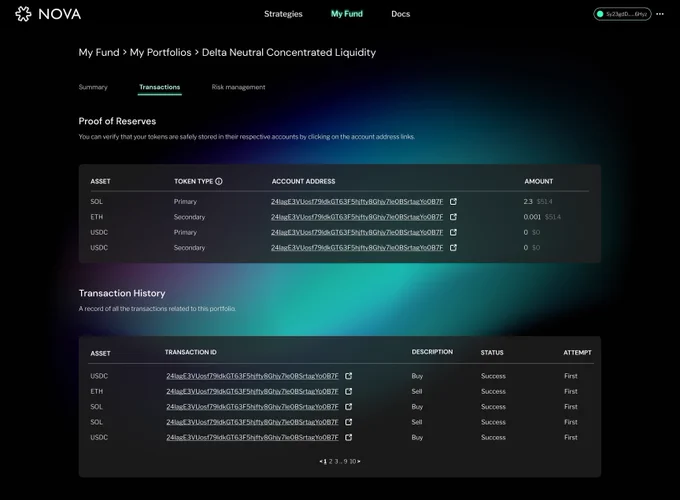Viewport: 680px width, 500px height.
Task: Click My Portfolios in the breadcrumb
Action: point(160,52)
